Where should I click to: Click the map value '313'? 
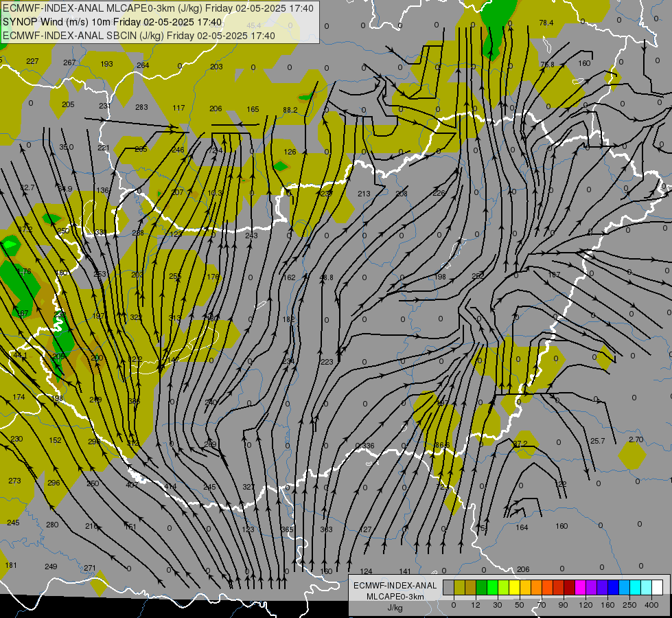click(175, 318)
